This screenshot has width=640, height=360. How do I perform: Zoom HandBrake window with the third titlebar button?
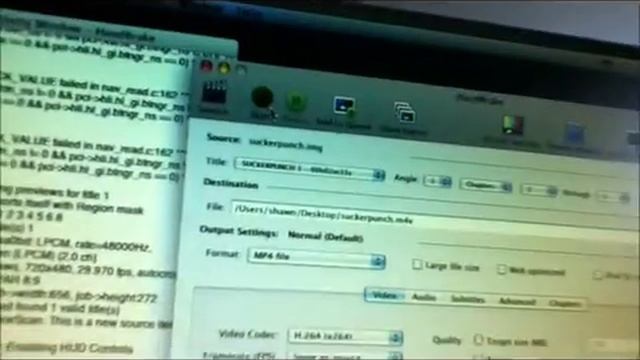click(x=241, y=70)
